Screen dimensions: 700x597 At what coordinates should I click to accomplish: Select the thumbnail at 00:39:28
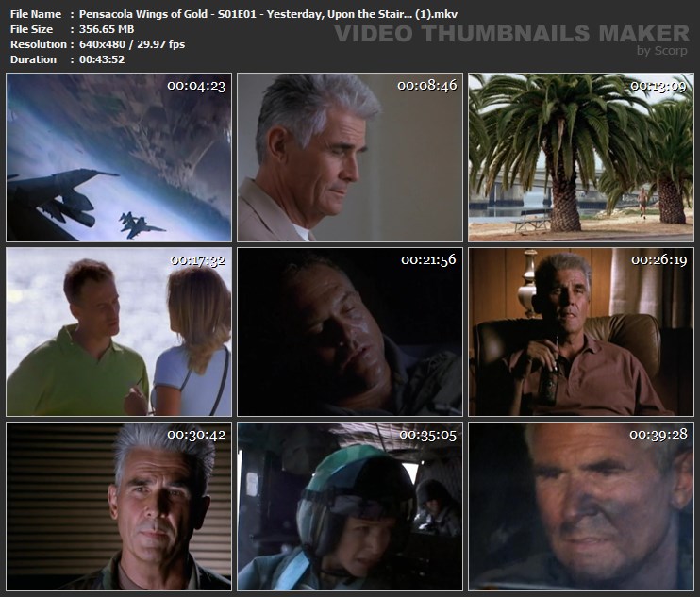[581, 506]
